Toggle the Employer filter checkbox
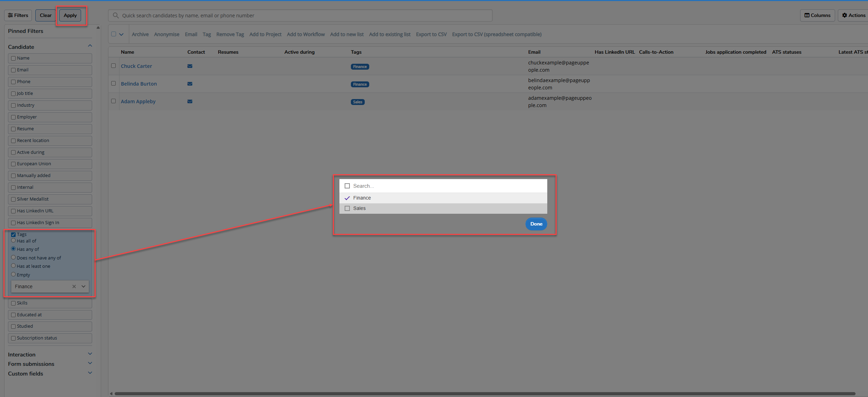 14,117
